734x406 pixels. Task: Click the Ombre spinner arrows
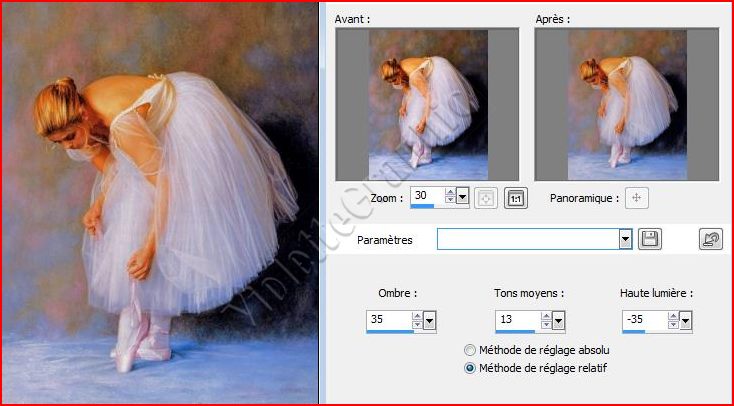(418, 321)
